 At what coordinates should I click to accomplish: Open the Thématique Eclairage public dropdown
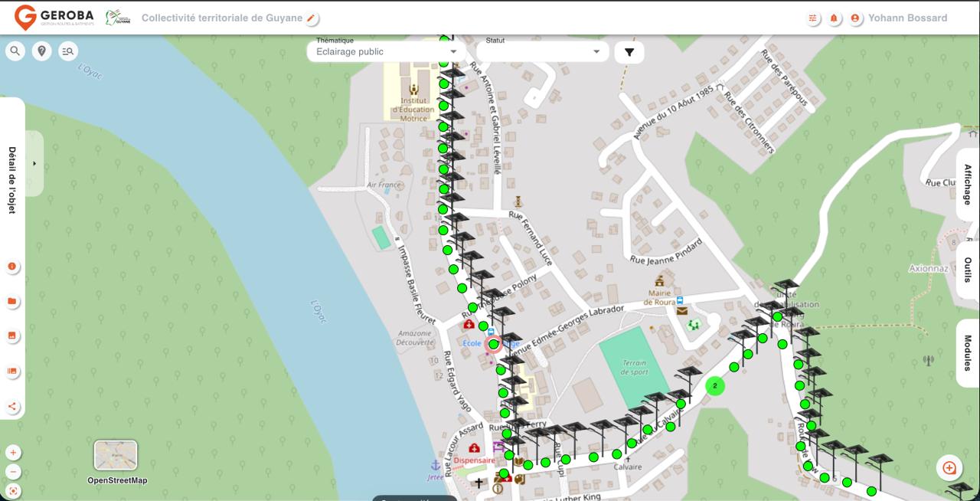click(387, 52)
